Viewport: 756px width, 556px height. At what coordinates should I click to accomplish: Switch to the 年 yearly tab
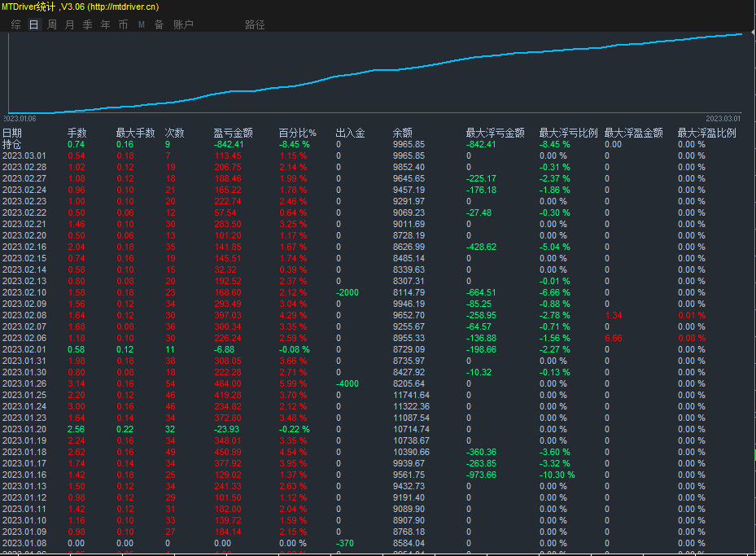click(x=106, y=24)
